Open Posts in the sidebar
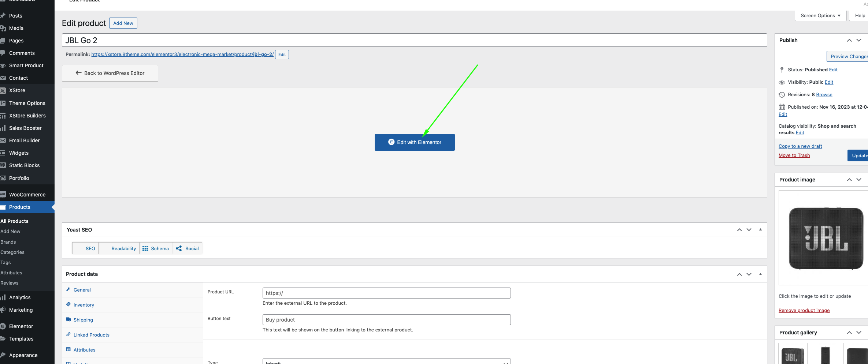Viewport: 868px width, 364px height. 15,16
